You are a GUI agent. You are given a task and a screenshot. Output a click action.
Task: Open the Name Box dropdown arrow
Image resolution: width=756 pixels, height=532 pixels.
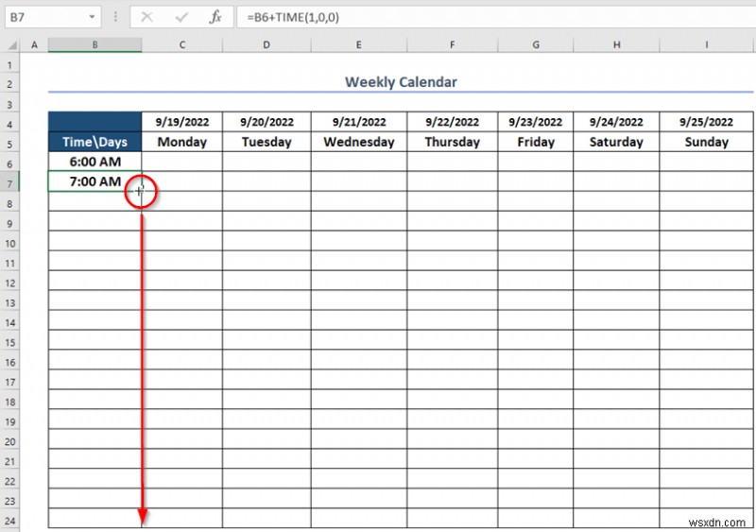[x=92, y=17]
